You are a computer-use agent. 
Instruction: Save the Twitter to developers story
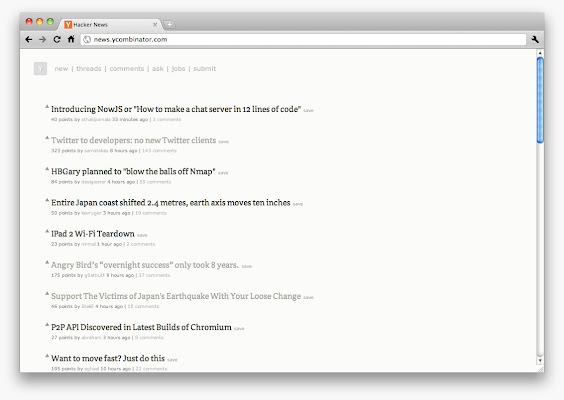[x=224, y=142]
